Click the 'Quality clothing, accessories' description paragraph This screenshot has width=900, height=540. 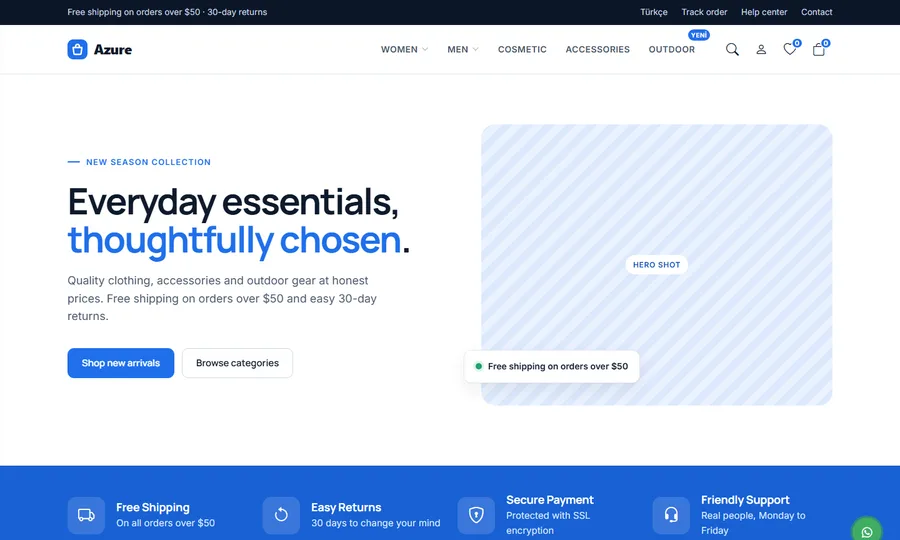tap(222, 298)
